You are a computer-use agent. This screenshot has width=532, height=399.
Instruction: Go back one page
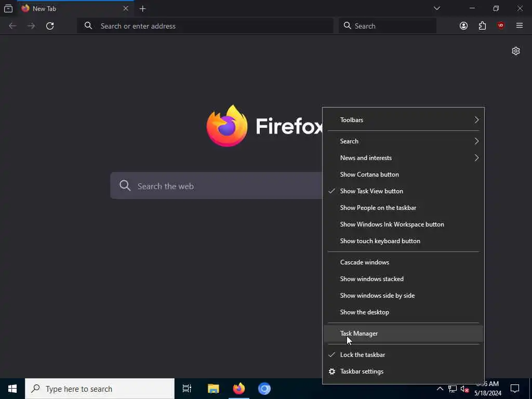12,26
